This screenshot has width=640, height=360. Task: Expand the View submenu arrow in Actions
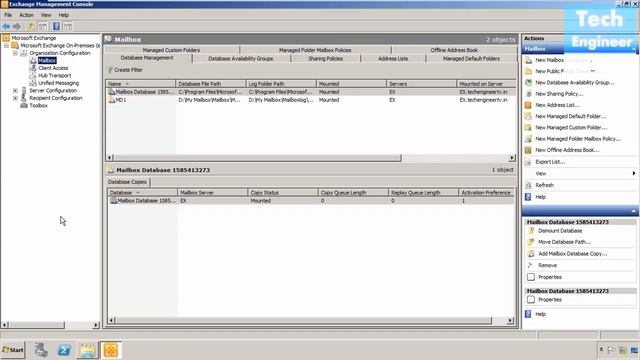pyautogui.click(x=633, y=173)
